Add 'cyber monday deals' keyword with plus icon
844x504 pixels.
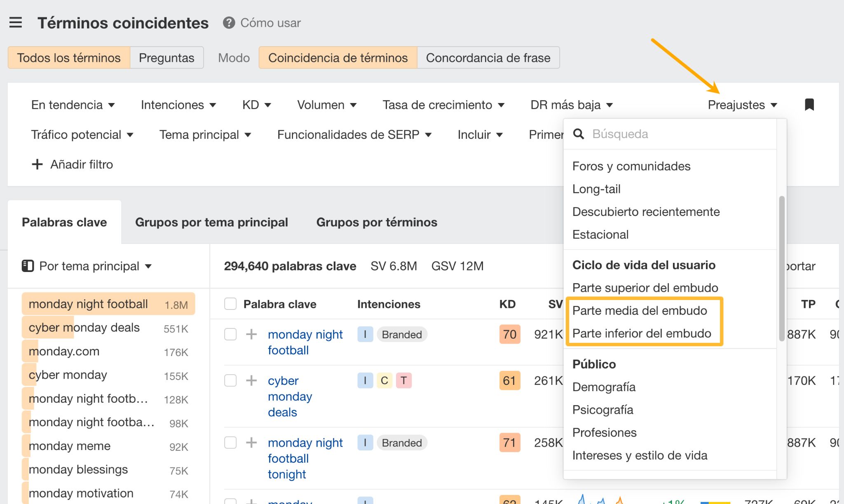click(x=251, y=380)
